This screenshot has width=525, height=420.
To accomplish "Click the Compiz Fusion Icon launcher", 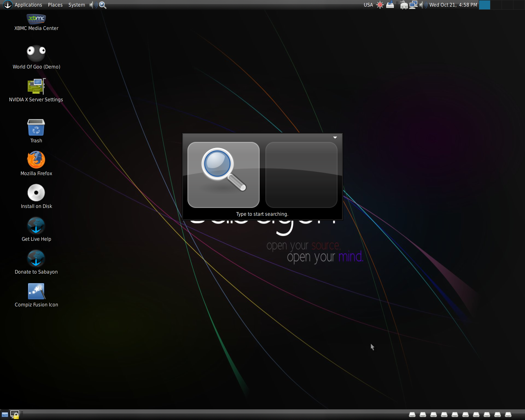I will [36, 291].
